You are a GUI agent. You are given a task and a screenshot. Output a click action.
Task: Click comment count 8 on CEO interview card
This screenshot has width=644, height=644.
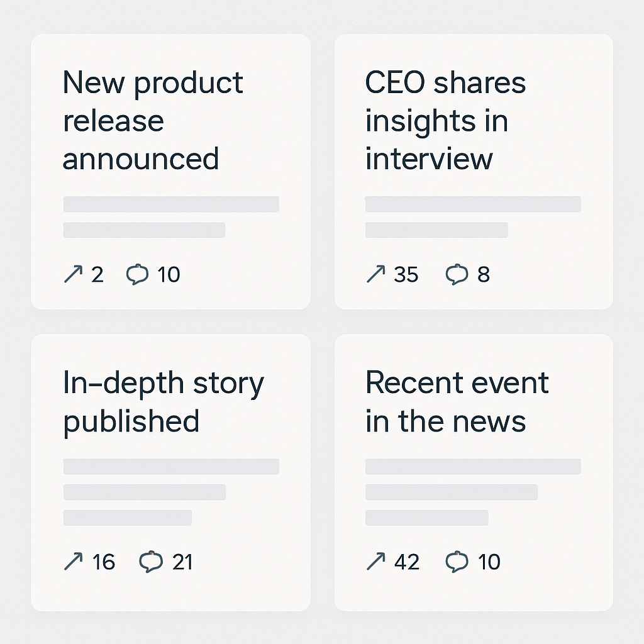coord(484,274)
